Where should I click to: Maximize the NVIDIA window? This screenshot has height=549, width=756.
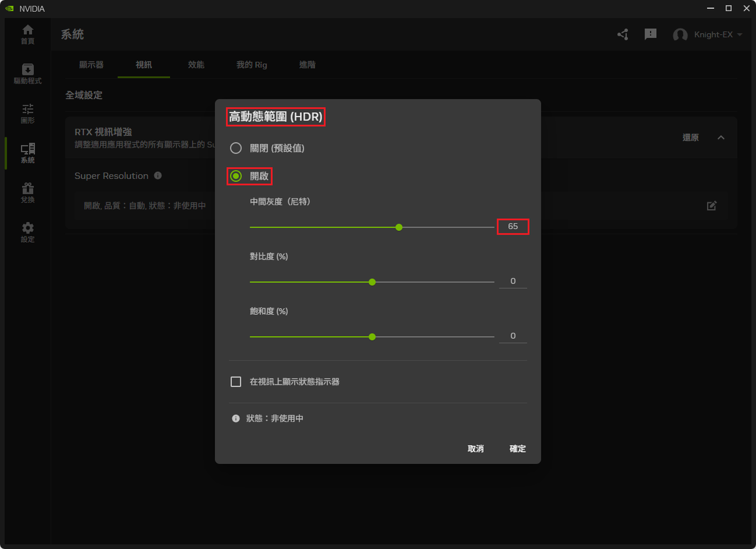(728, 8)
